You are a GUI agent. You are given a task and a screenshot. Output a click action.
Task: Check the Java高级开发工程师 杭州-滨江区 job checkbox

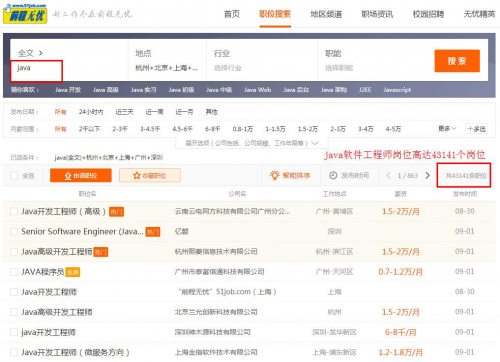(x=14, y=252)
